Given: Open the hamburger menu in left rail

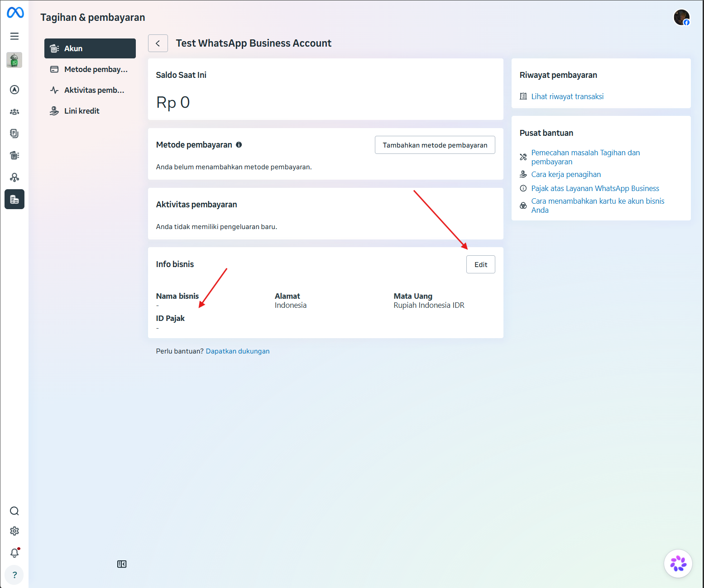Looking at the screenshot, I should (x=14, y=36).
